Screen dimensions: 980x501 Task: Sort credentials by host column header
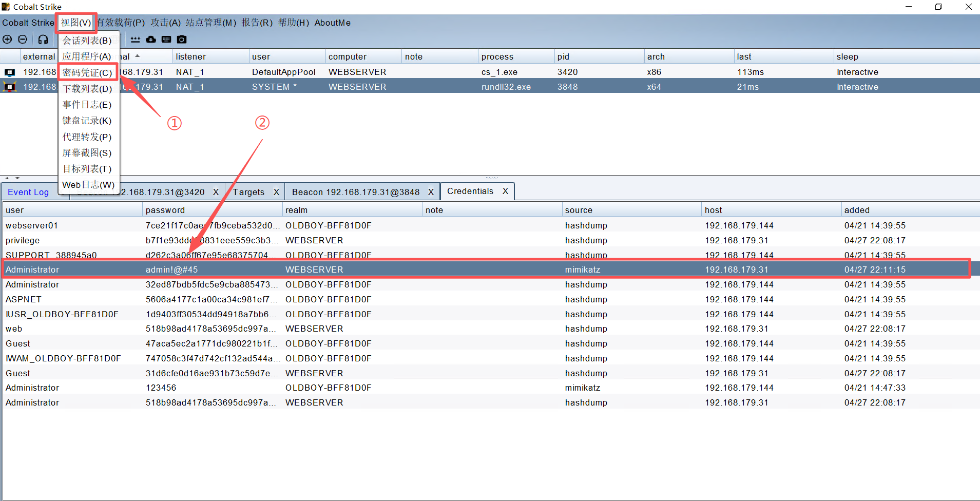point(771,210)
